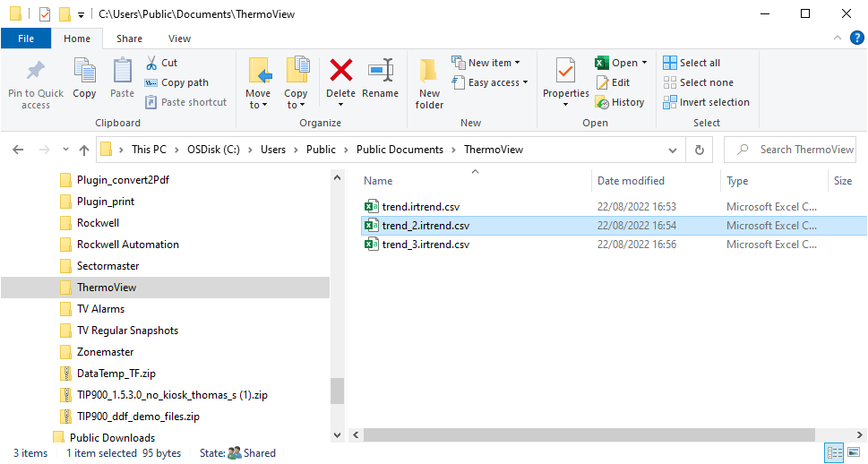Open the Move to dropdown
The image size is (868, 464).
coord(258,83)
